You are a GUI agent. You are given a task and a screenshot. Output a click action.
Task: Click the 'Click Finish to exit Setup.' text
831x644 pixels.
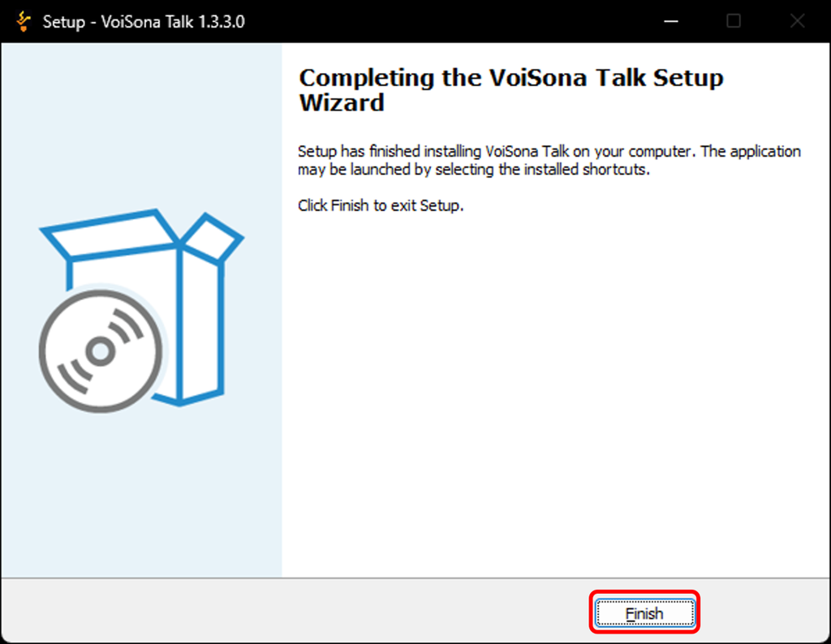[x=381, y=205]
